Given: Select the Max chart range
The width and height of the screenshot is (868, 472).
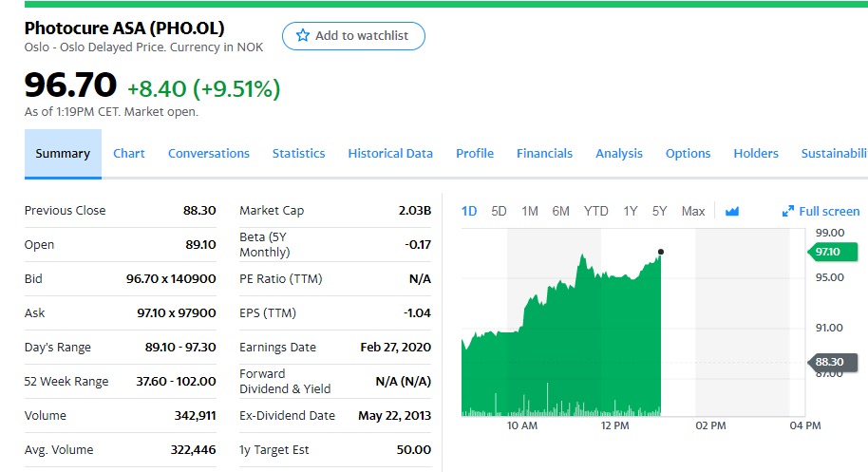Looking at the screenshot, I should [693, 211].
